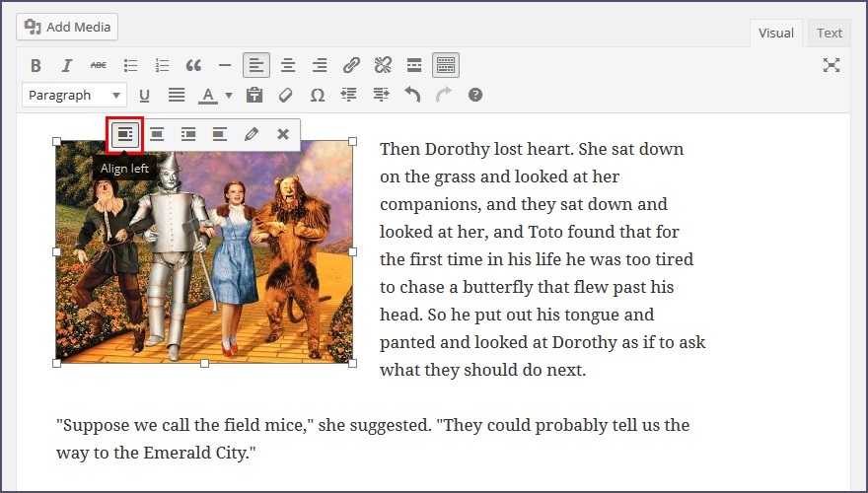
Task: Select the Visual editor tab
Action: pos(775,33)
